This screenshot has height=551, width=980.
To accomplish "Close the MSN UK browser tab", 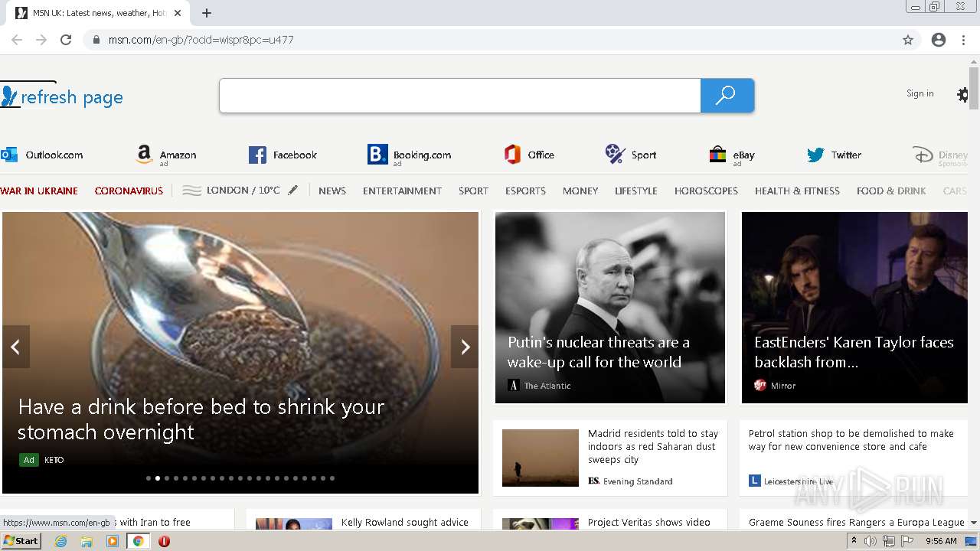I will click(x=178, y=13).
